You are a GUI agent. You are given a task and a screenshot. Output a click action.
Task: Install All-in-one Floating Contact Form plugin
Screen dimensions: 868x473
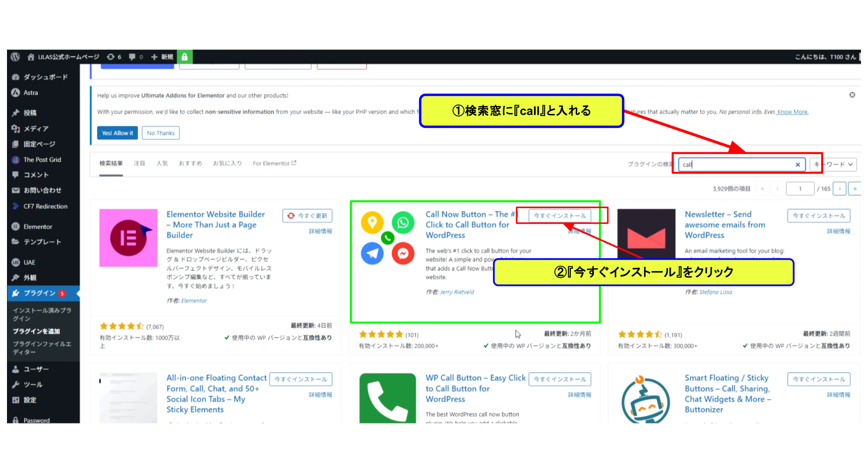click(301, 379)
